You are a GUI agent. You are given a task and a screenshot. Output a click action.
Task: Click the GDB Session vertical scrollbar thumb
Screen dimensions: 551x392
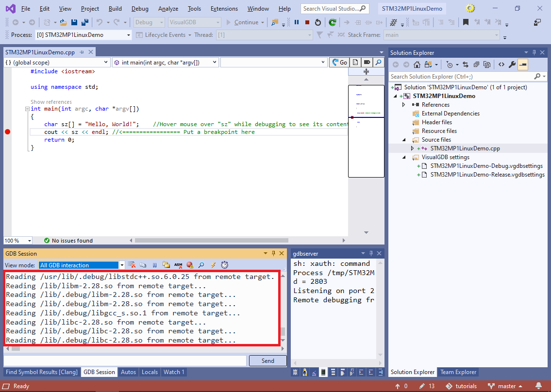283,331
